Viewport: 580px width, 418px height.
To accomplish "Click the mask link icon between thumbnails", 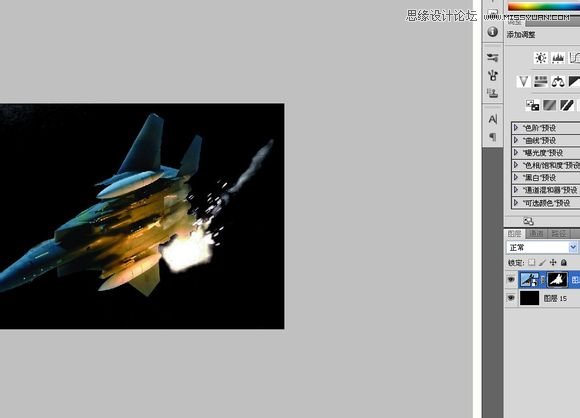I will [543, 280].
